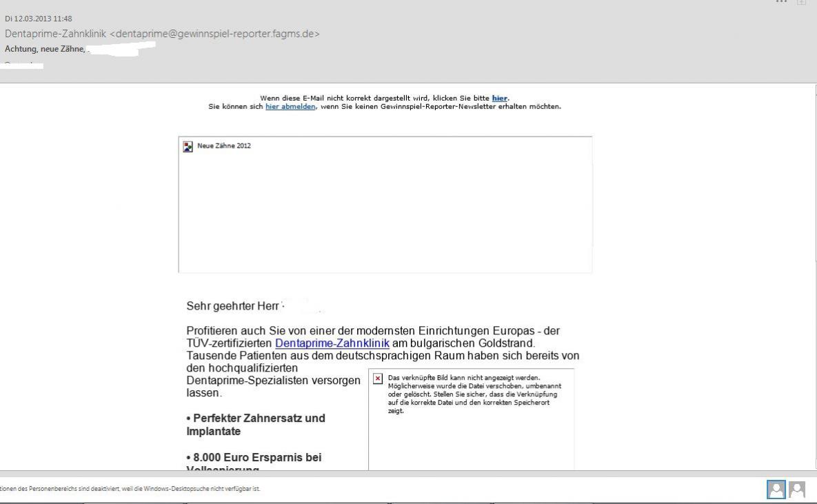Click the date "Di 12.03.2013 11:48"
The height and width of the screenshot is (504, 817).
click(x=39, y=19)
